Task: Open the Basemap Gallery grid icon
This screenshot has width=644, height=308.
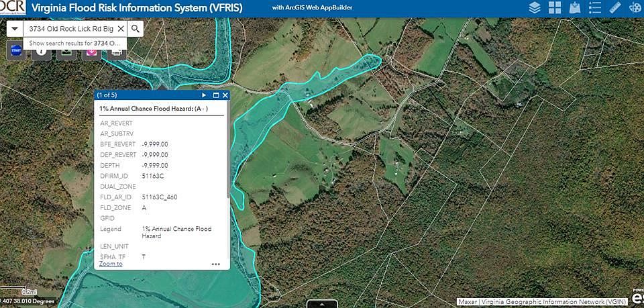Action: point(554,8)
